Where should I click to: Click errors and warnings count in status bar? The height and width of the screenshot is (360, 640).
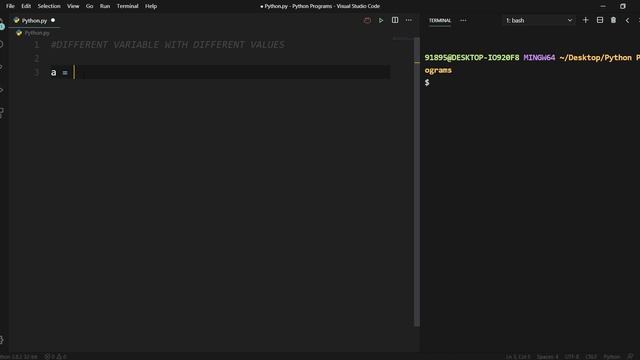[55, 357]
